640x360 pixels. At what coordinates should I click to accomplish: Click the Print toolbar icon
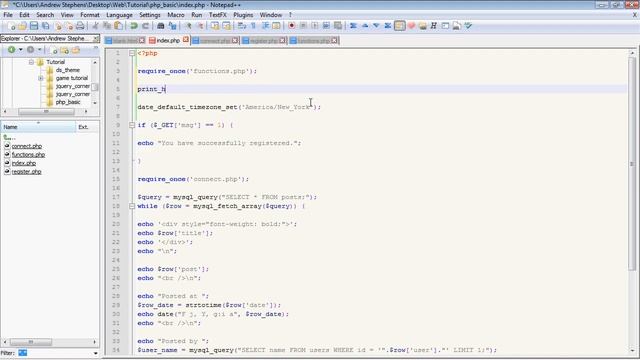(x=80, y=26)
